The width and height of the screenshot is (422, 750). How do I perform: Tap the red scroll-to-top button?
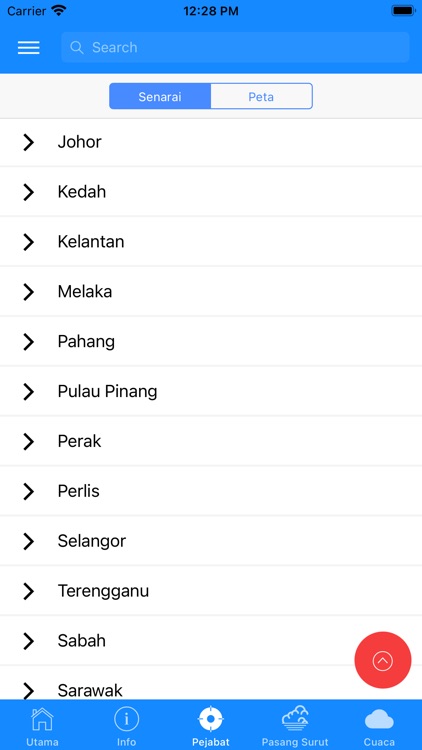383,660
